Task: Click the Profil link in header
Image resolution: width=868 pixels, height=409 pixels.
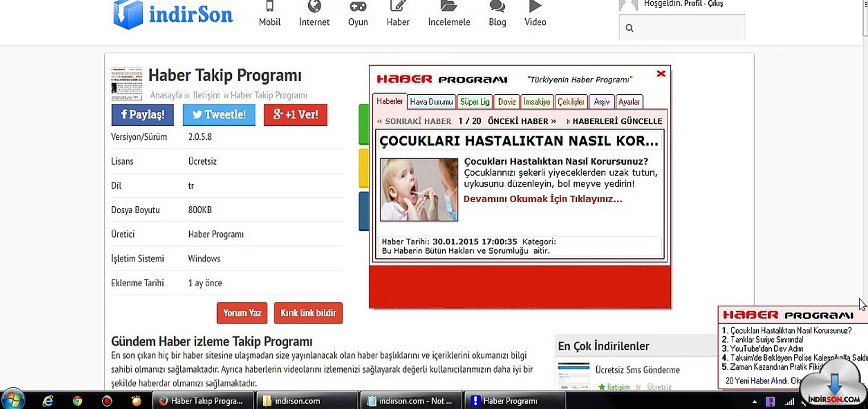Action: point(693,3)
